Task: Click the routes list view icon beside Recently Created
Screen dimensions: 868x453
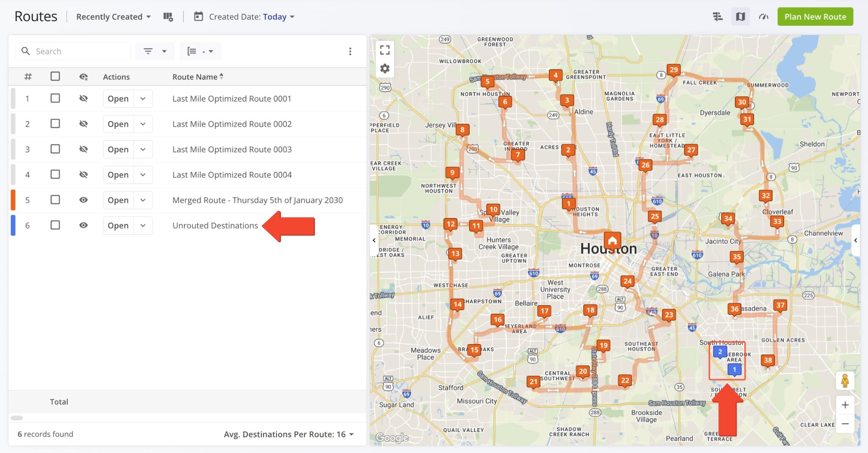Action: [168, 17]
